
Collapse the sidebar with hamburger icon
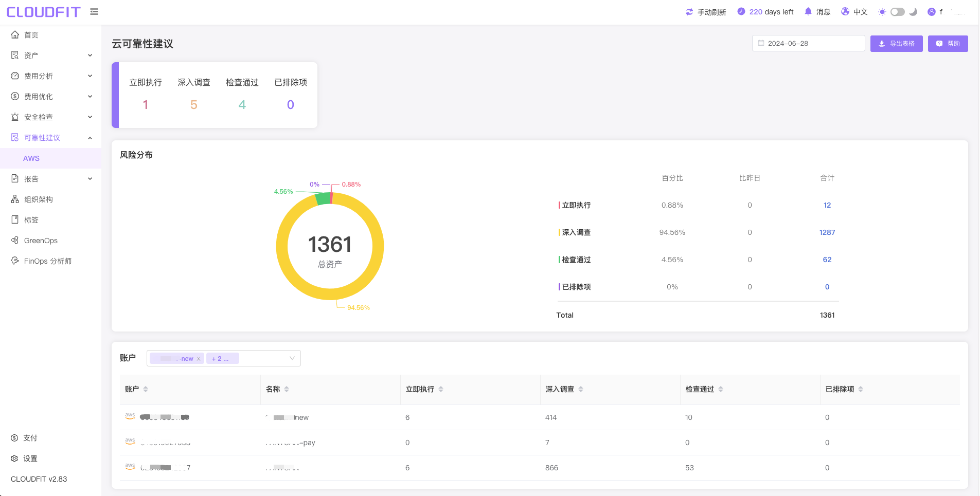[x=94, y=11]
